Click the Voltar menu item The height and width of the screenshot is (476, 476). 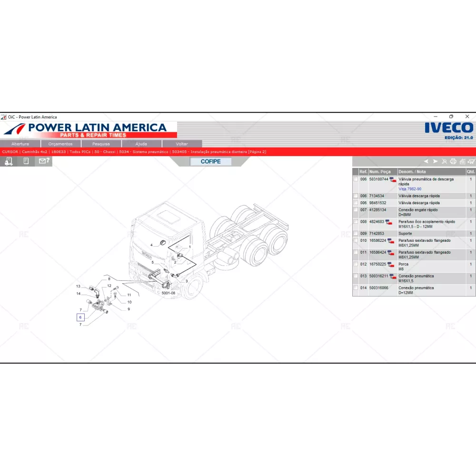tap(182, 144)
